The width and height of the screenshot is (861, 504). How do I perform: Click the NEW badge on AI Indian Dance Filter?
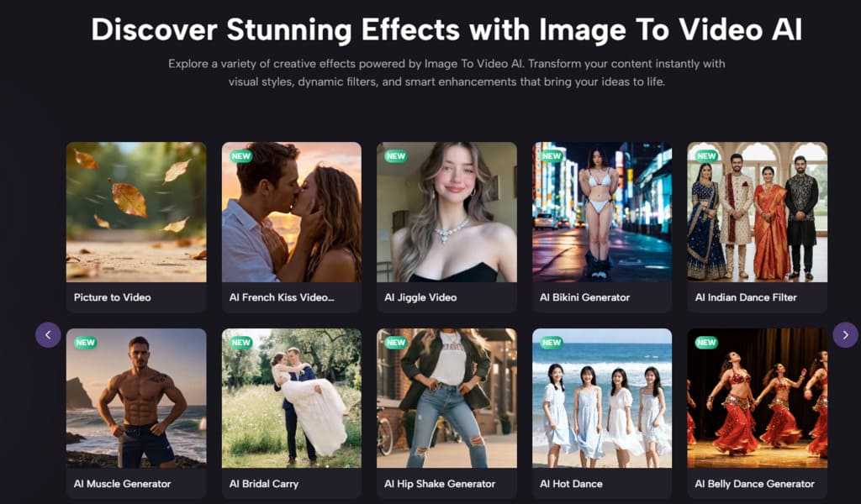coord(706,156)
